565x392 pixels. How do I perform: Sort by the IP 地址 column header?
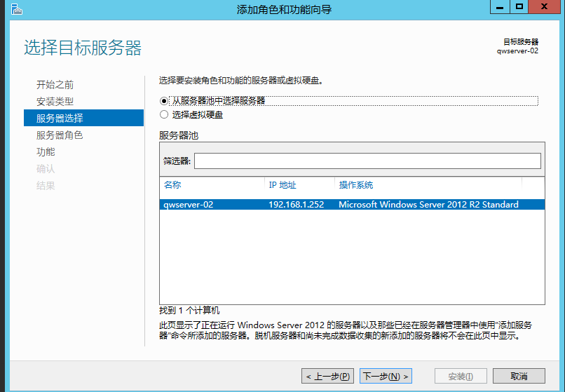pos(282,185)
